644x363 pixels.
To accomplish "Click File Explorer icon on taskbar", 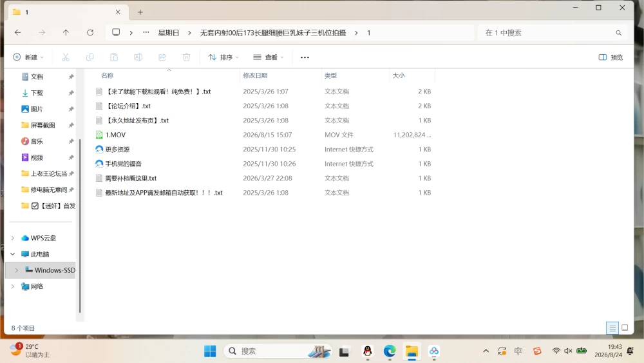I will coord(412,351).
